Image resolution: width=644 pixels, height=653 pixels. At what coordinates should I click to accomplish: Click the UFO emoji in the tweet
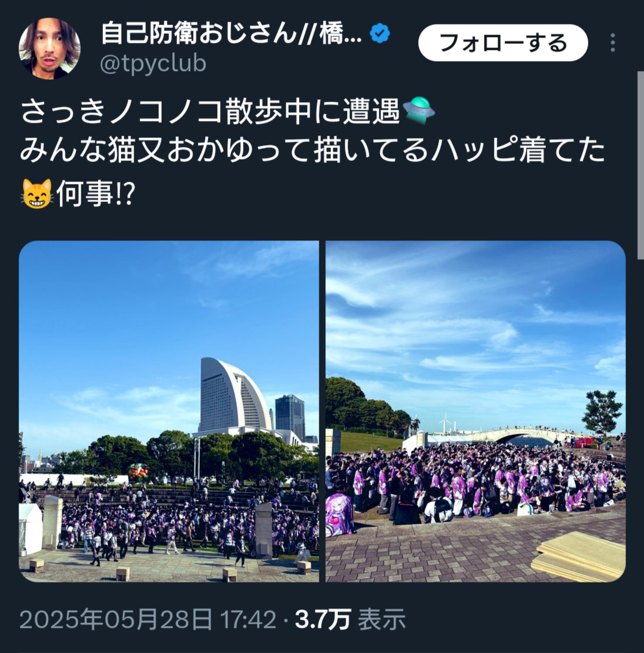click(x=419, y=111)
